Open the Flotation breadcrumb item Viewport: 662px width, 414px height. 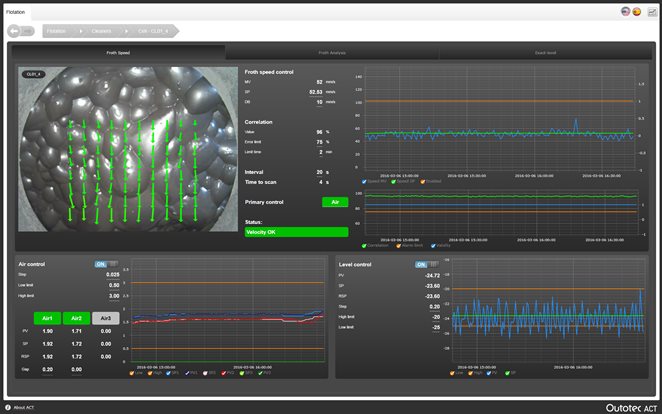pyautogui.click(x=56, y=31)
